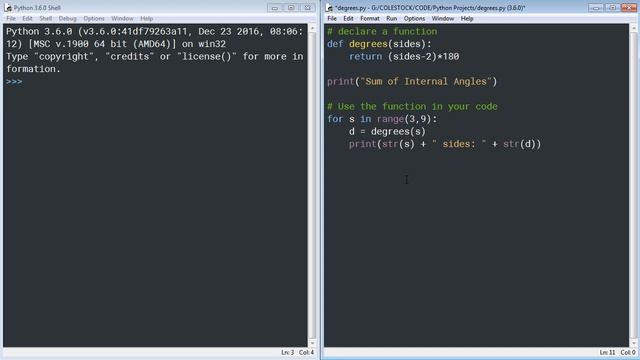Click 'Python 3.6.0' version text in Shell
This screenshot has width=640, height=360.
39,31
